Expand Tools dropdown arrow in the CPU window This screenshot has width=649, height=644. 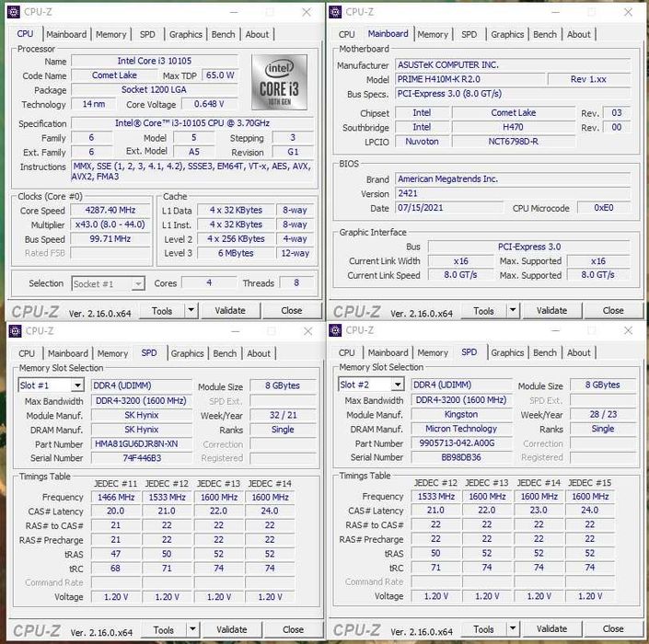[x=191, y=310]
